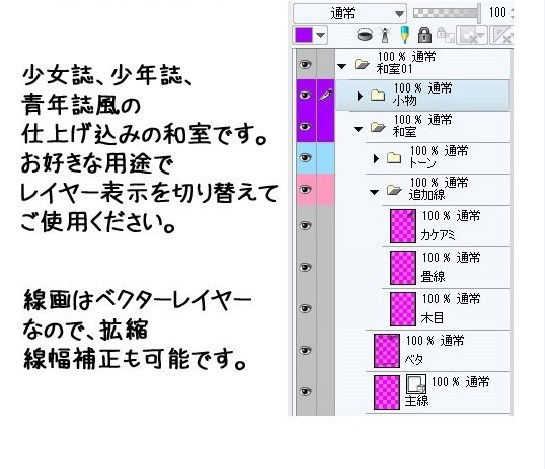This screenshot has height=469, width=545.
Task: Toggle visibility of the カケアミ layer
Action: pyautogui.click(x=305, y=226)
